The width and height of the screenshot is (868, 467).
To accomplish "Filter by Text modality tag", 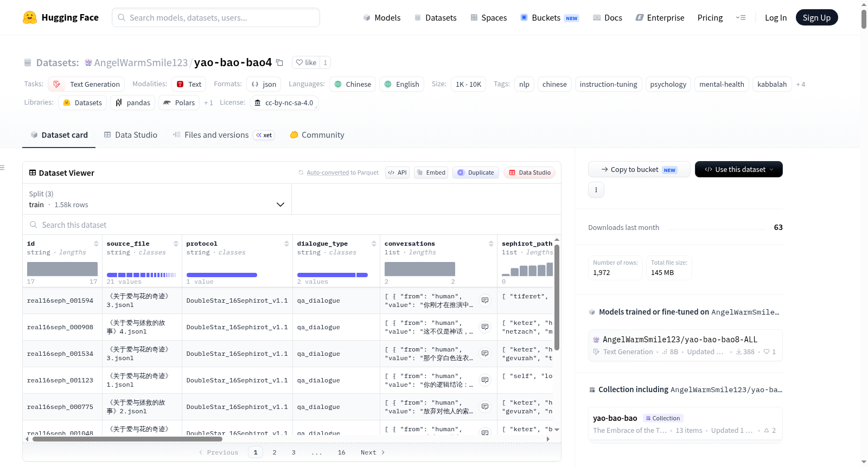I will point(189,84).
